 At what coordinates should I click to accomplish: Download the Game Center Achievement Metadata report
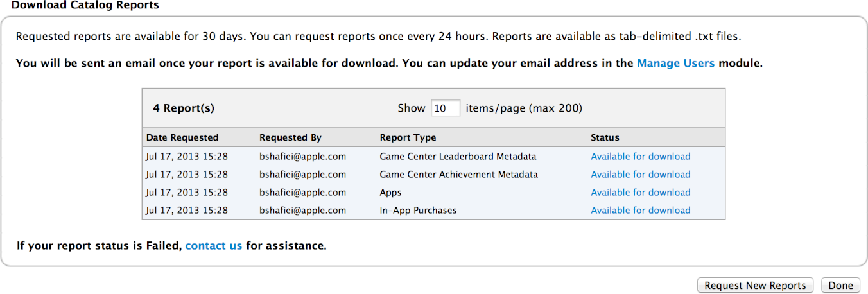coord(640,175)
